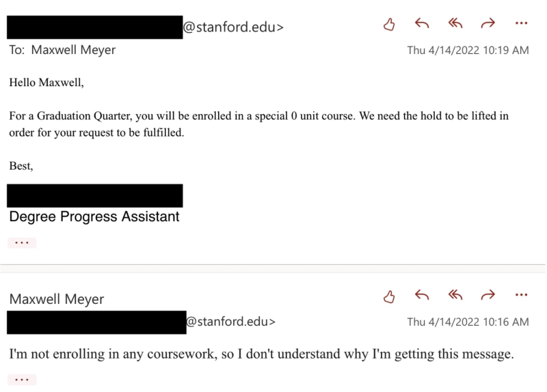Expand quoted text below Degree Progress Assistant

point(22,242)
